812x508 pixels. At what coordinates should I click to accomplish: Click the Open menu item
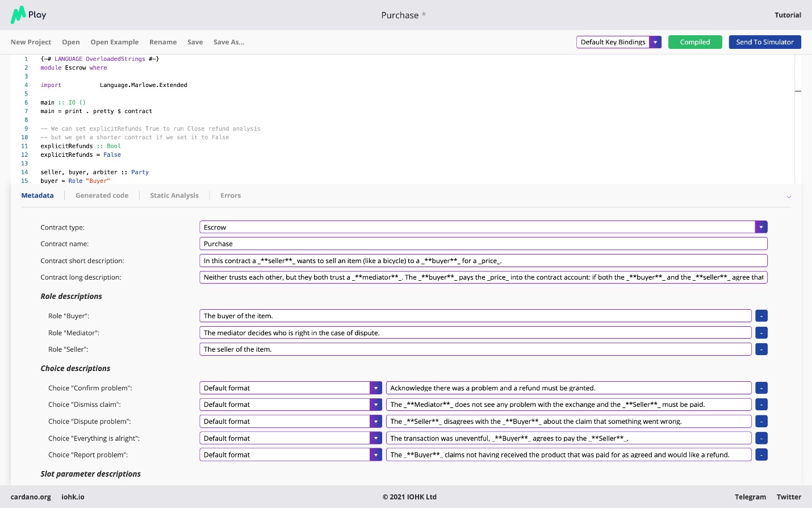tap(71, 42)
